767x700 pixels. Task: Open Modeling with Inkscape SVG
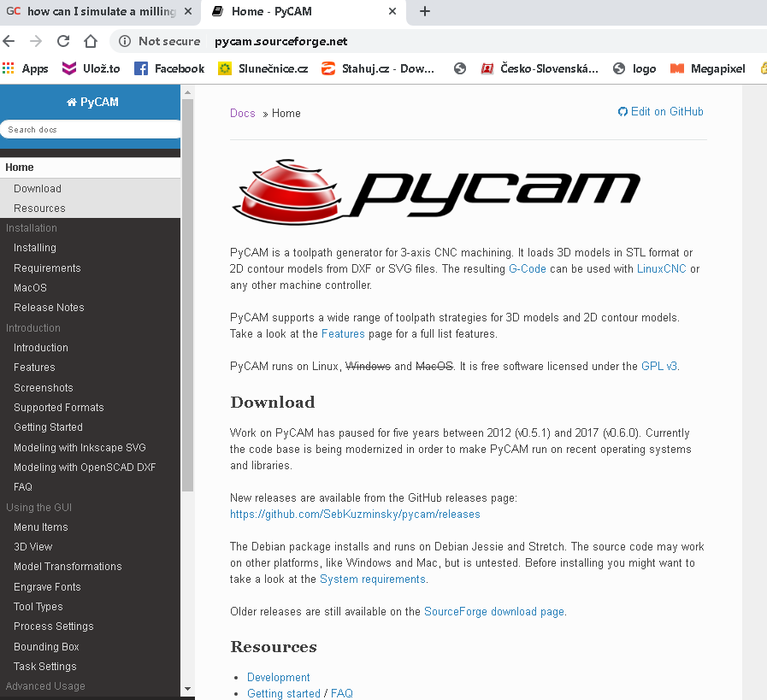[80, 447]
